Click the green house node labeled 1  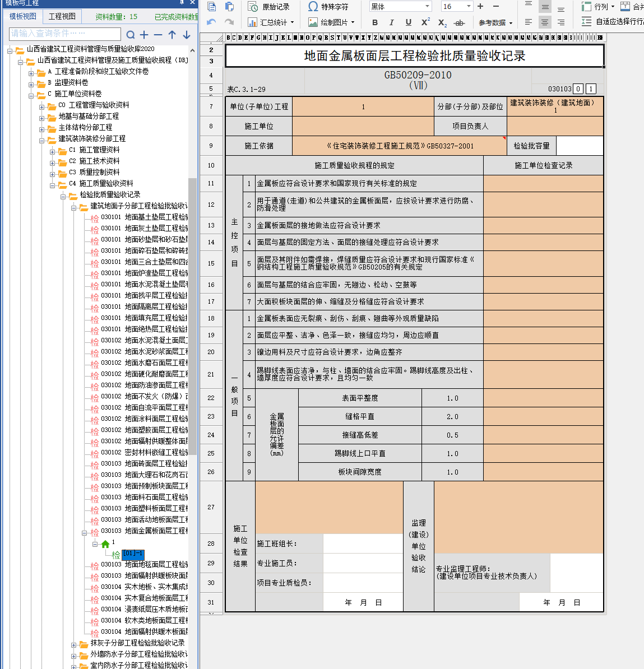tap(105, 543)
